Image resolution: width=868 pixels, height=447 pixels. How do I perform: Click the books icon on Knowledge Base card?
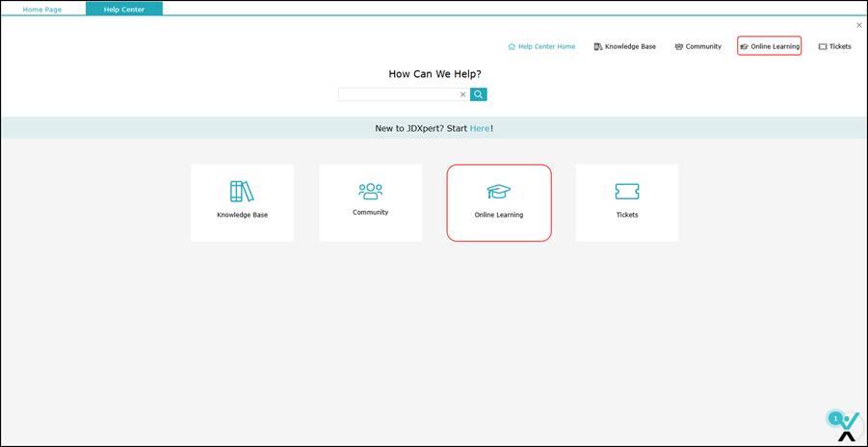point(242,192)
